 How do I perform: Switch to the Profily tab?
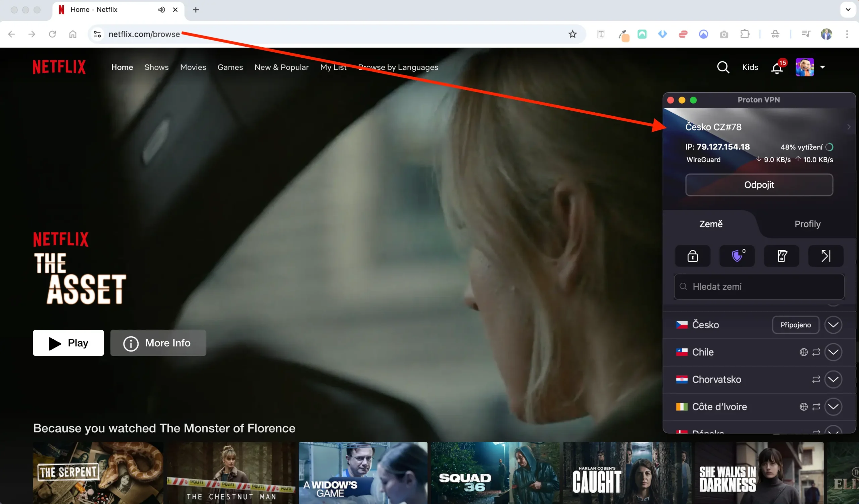point(807,224)
